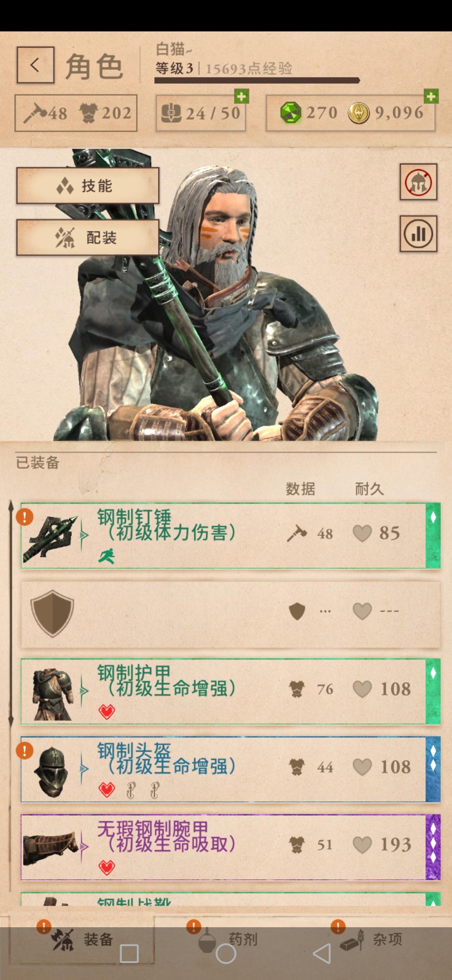452x980 pixels.
Task: Open the 无瑕钢制腕甲 gauntlets item
Action: (231, 847)
